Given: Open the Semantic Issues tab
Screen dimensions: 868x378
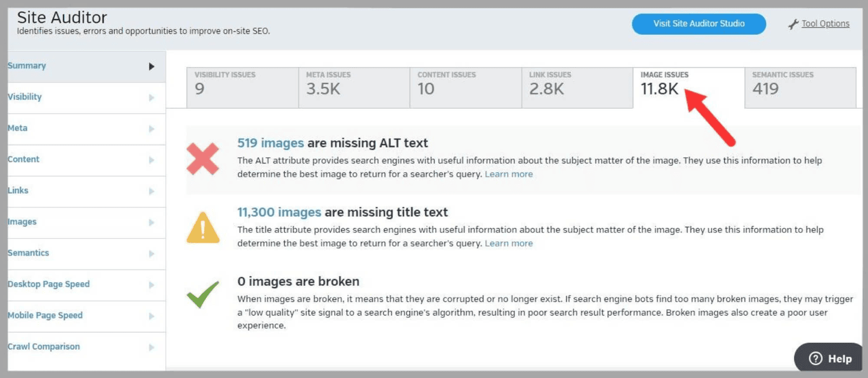Looking at the screenshot, I should [800, 87].
